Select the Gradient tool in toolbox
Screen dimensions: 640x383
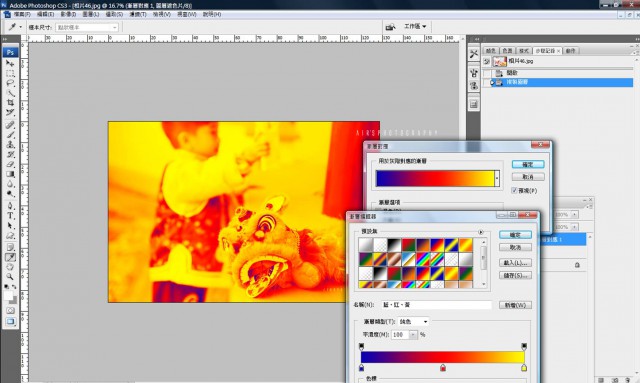click(x=10, y=174)
